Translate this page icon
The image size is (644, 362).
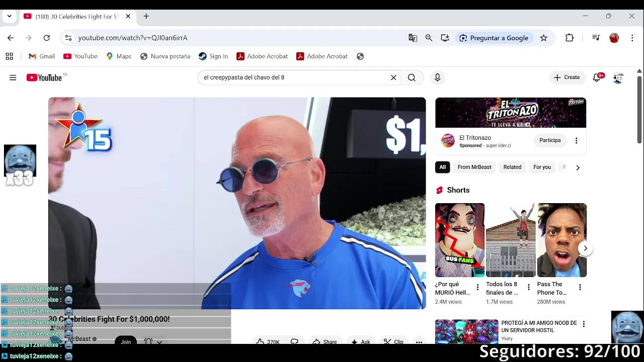pyautogui.click(x=413, y=38)
